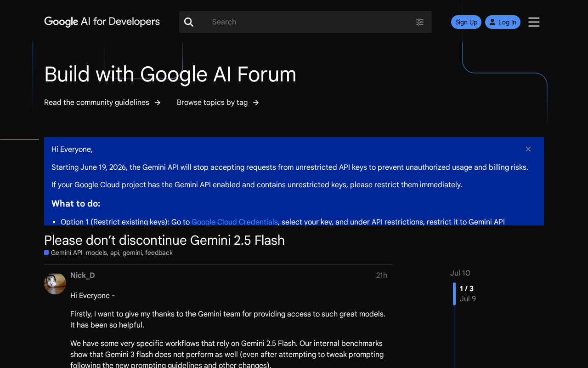Open Google AI for Developers logo
This screenshot has width=588, height=368.
pos(102,22)
